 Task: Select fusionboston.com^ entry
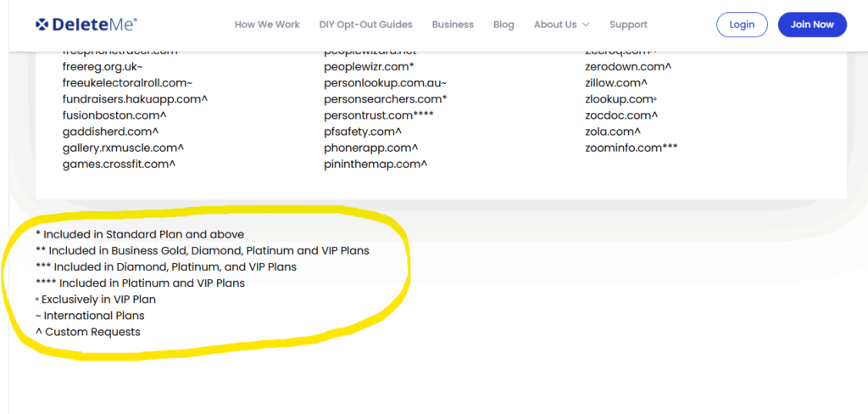(x=114, y=115)
